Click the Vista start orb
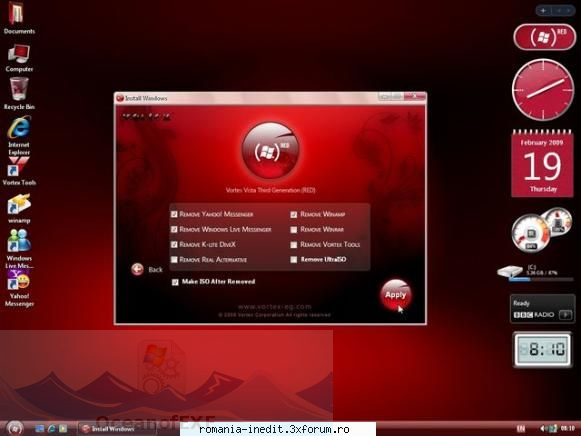The height and width of the screenshot is (436, 581). pos(15,428)
